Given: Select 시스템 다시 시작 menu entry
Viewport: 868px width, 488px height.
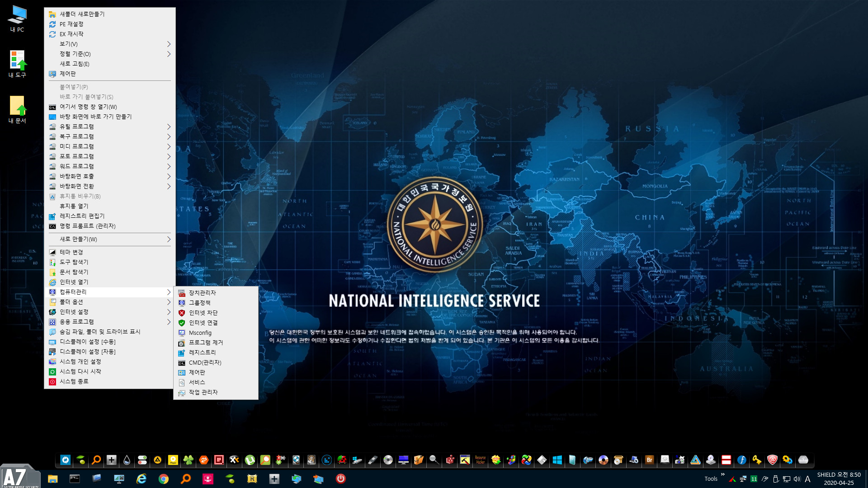Looking at the screenshot, I should pyautogui.click(x=110, y=371).
